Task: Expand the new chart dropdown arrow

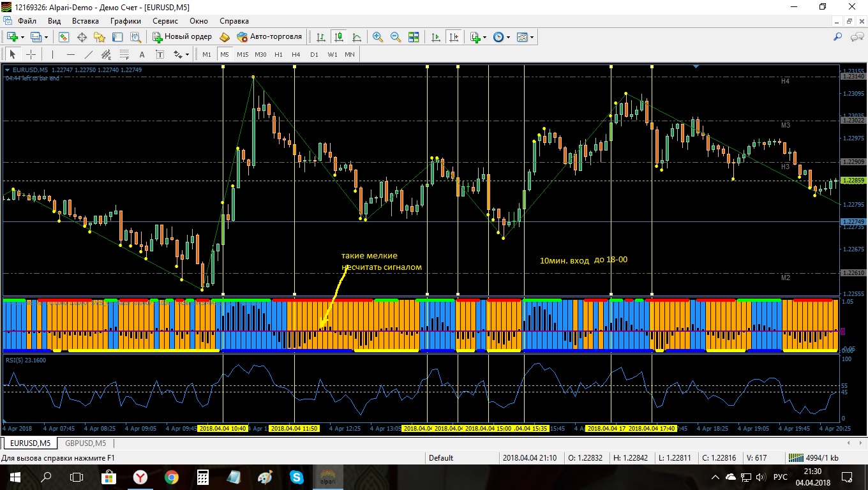Action: 22,37
